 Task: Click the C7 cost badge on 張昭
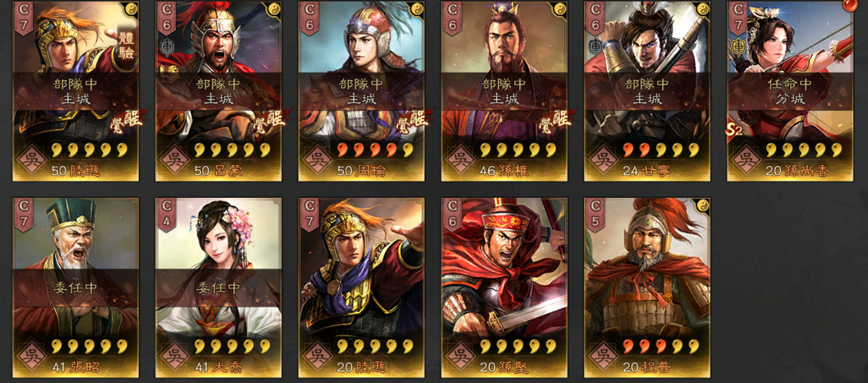click(24, 214)
